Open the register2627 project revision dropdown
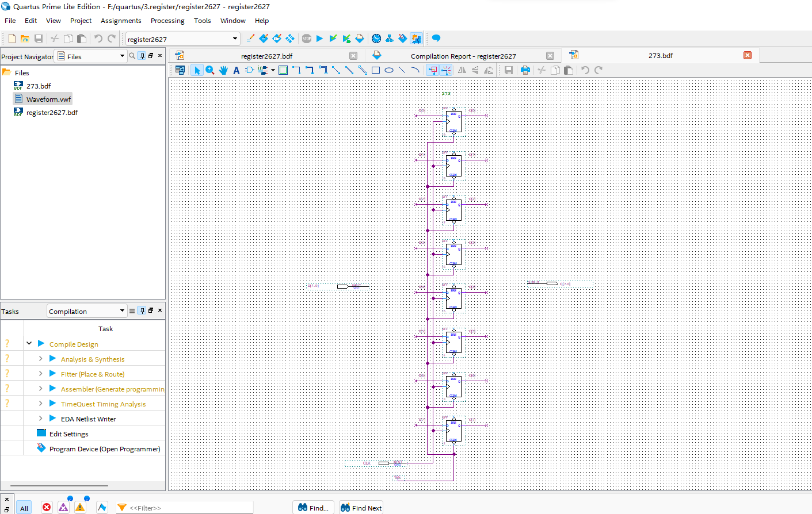812x514 pixels. click(235, 39)
